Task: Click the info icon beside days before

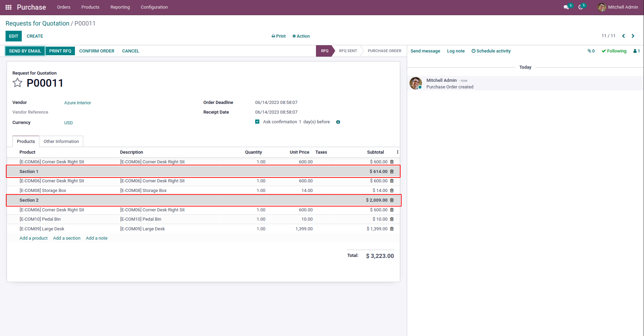Action: (338, 122)
